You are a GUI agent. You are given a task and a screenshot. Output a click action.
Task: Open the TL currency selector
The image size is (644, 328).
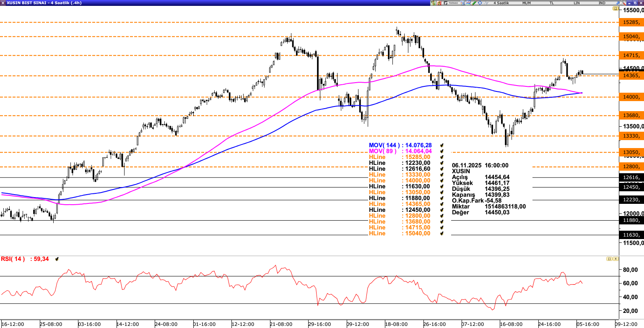(x=552, y=3)
